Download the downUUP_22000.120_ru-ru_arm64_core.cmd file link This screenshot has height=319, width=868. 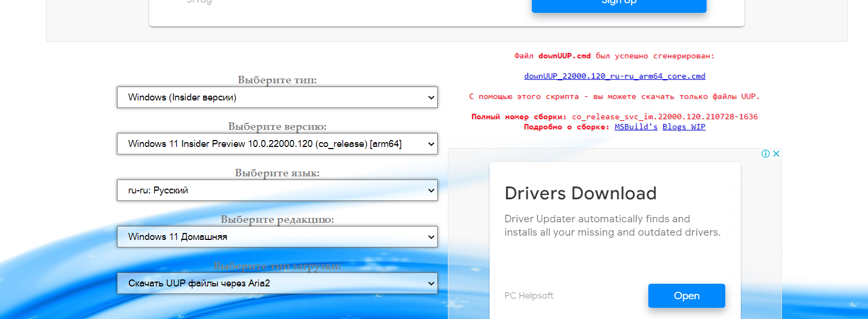[x=615, y=76]
